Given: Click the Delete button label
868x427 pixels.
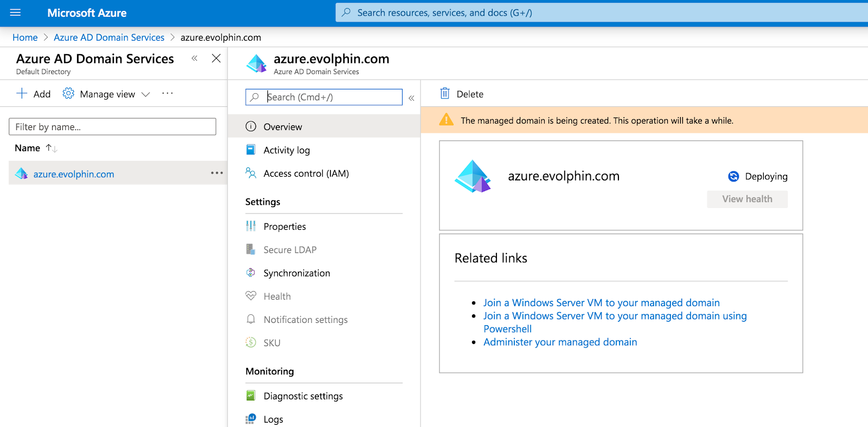Looking at the screenshot, I should (x=470, y=94).
